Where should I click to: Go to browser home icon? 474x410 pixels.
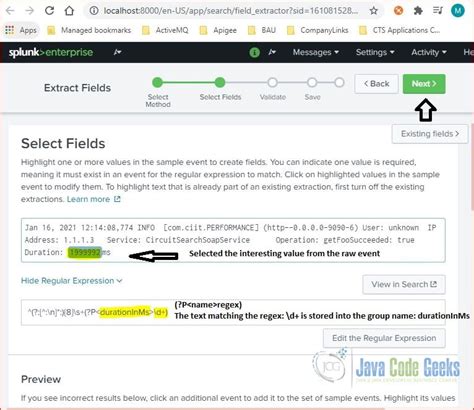[69, 11]
